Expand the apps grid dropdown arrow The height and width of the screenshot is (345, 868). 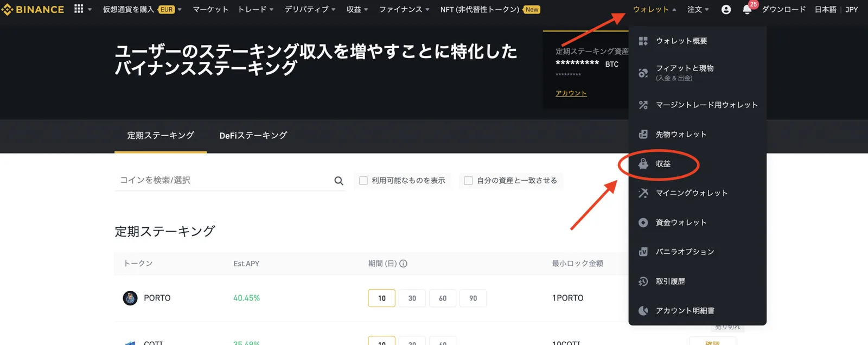tap(90, 10)
